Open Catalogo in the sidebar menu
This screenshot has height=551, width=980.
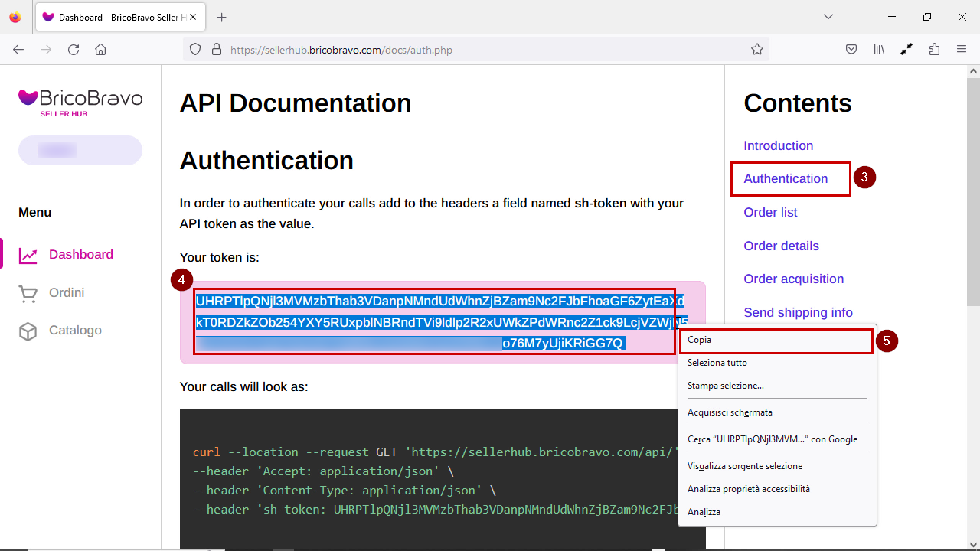click(75, 331)
